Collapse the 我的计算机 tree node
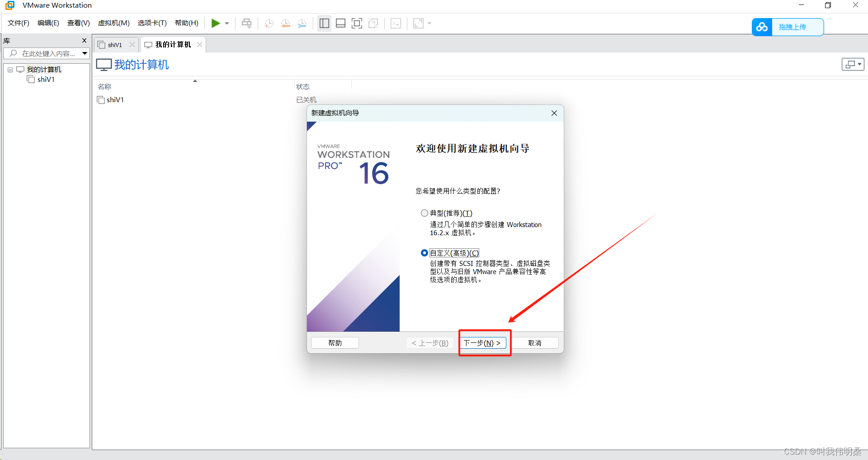868x460 pixels. pos(10,70)
